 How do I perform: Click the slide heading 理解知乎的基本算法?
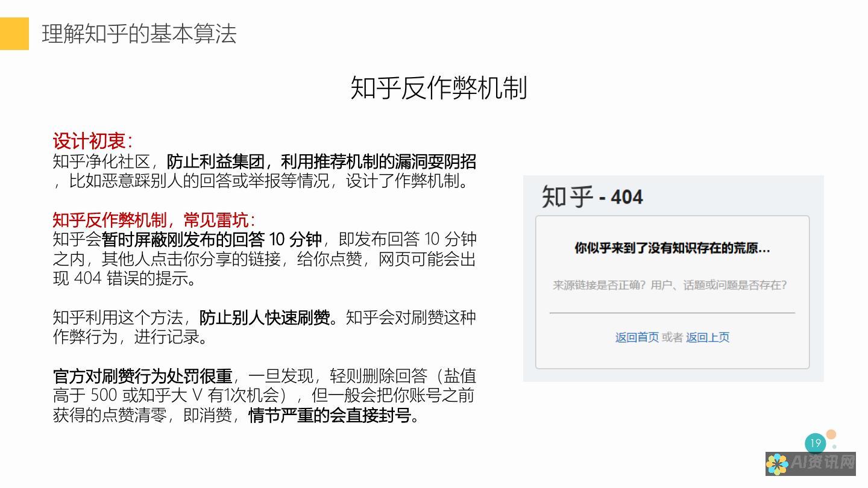coord(139,34)
